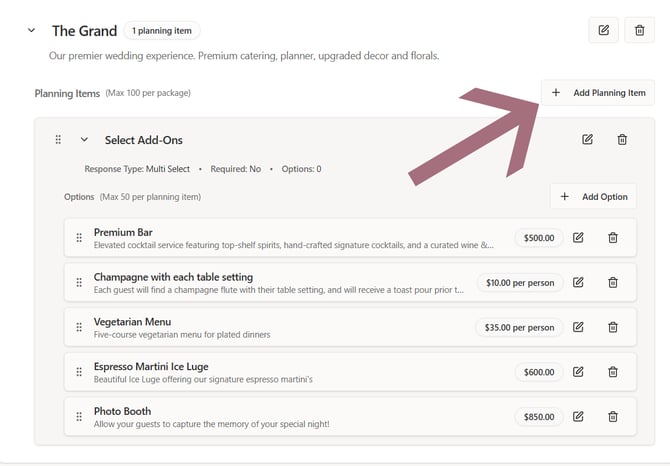Edit the Espresso Martini Ice Luge option
670x466 pixels.
(x=578, y=372)
